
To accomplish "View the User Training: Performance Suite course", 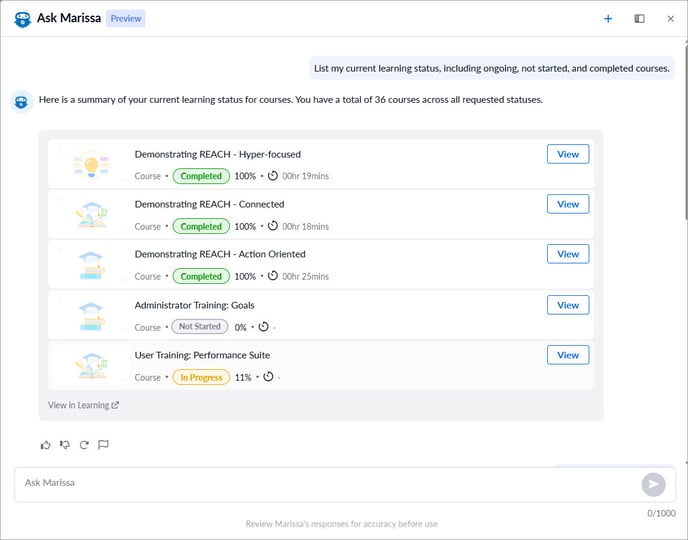I will (567, 355).
